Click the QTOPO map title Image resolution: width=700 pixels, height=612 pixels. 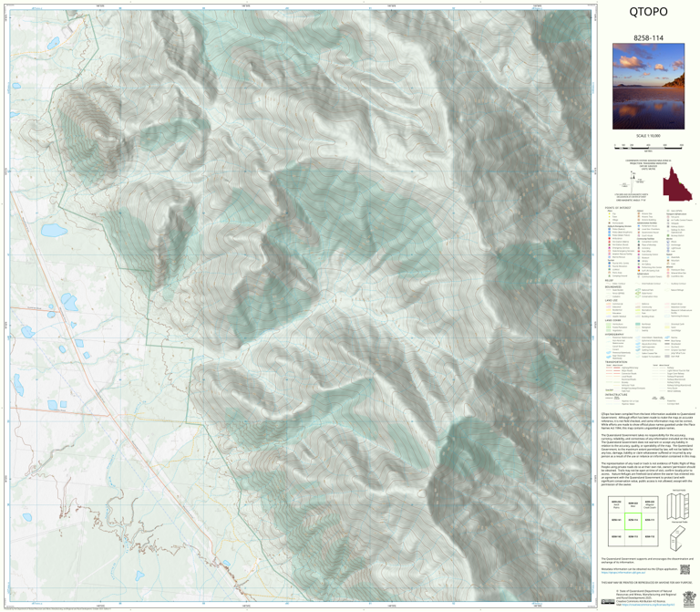(648, 12)
